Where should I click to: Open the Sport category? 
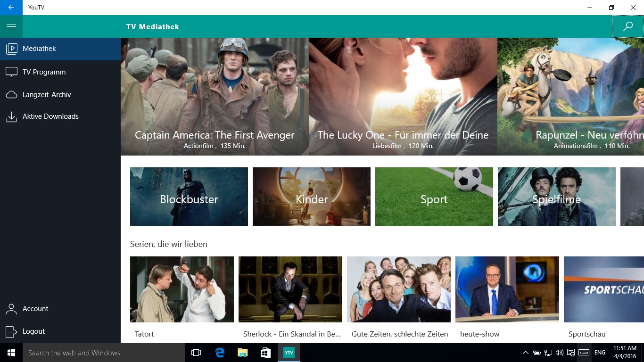pyautogui.click(x=434, y=197)
